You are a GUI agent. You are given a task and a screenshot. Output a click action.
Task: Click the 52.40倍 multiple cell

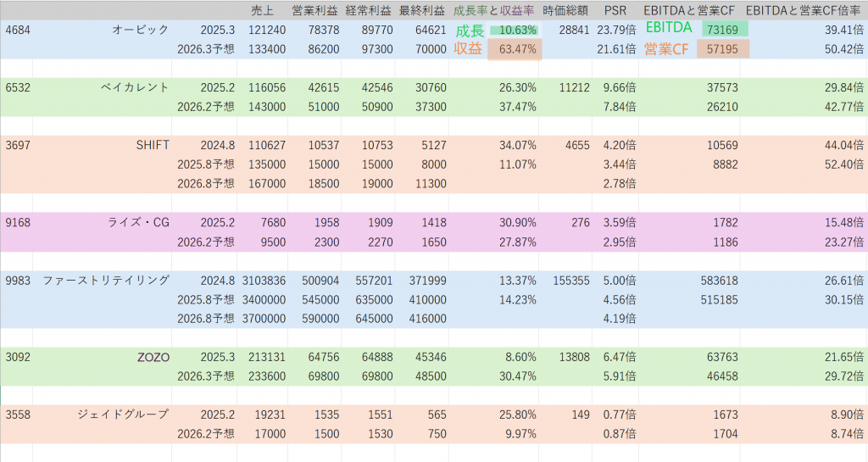843,164
